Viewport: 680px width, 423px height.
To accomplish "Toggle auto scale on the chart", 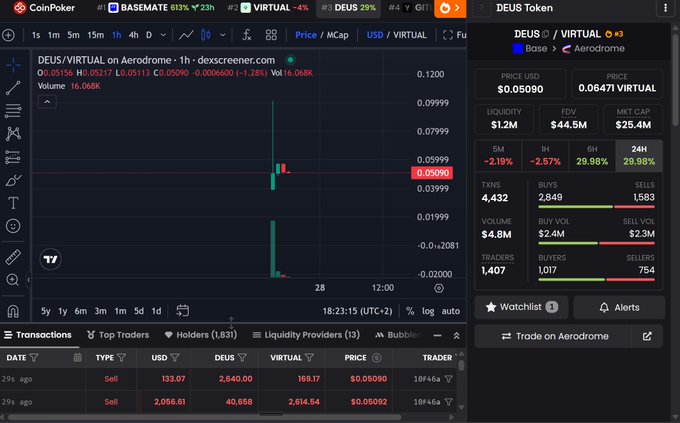I will point(451,311).
